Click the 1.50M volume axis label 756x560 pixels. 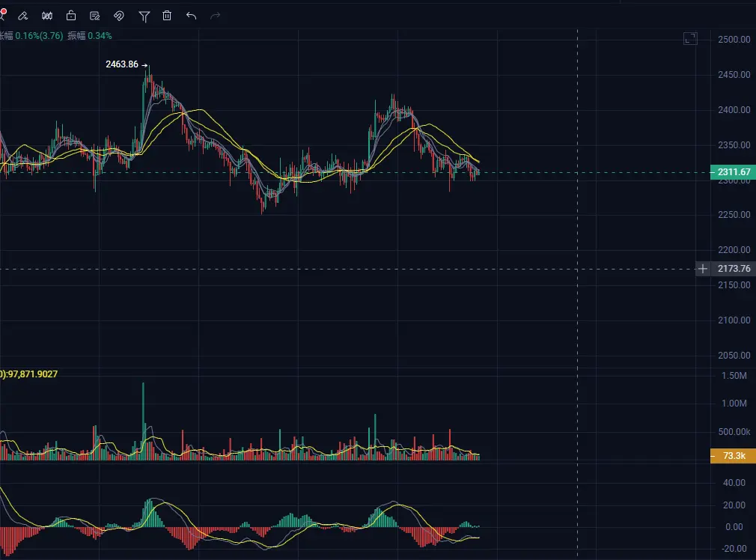click(734, 376)
